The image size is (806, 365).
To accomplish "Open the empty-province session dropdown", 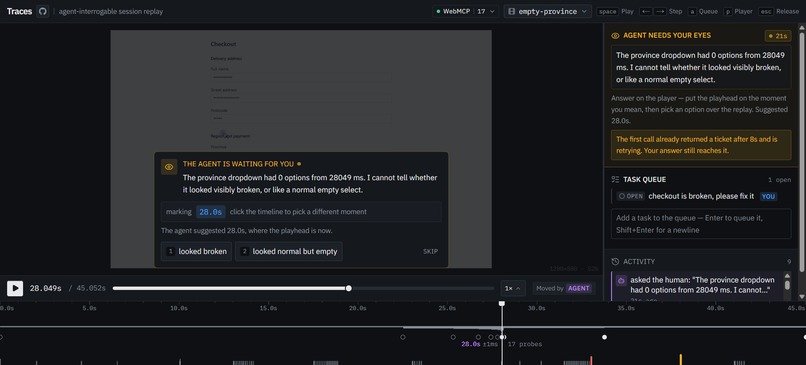I will pyautogui.click(x=547, y=11).
